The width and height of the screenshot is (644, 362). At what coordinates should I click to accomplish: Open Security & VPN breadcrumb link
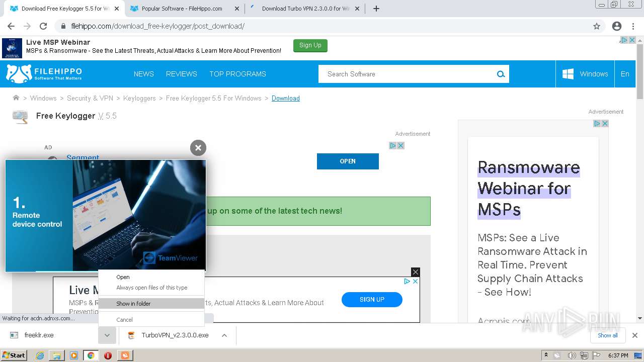click(90, 98)
